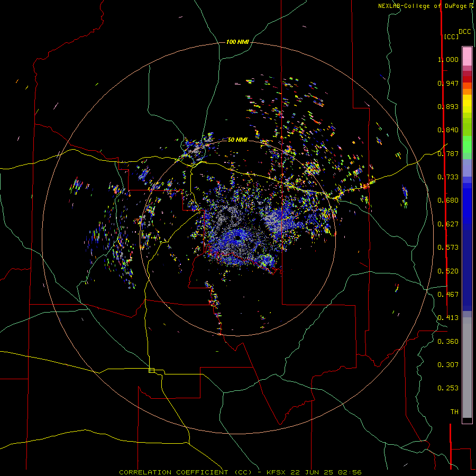Click the 0.307 legend value
The image size is (476, 476).
448,365
